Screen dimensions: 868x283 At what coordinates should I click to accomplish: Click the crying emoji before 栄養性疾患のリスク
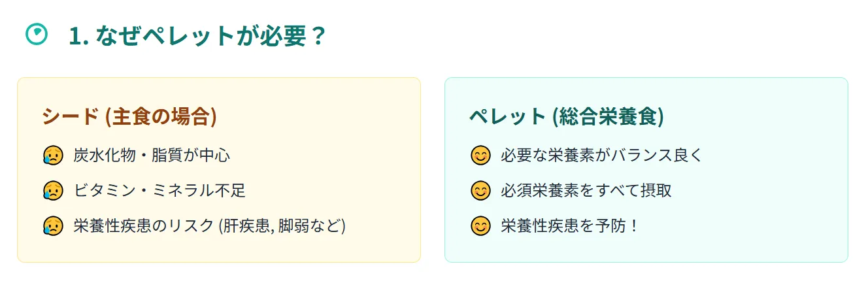click(x=53, y=226)
